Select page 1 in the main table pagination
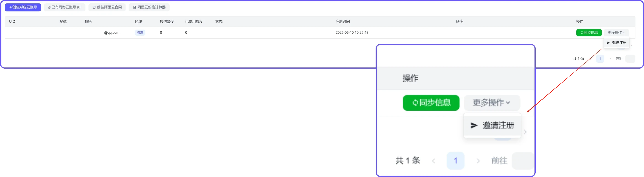This screenshot has width=644, height=177. coord(600,59)
